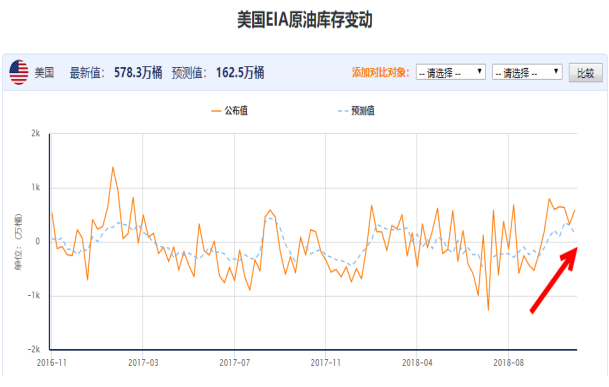The height and width of the screenshot is (387, 609).
Task: Click the United States flag icon
Action: (19, 72)
